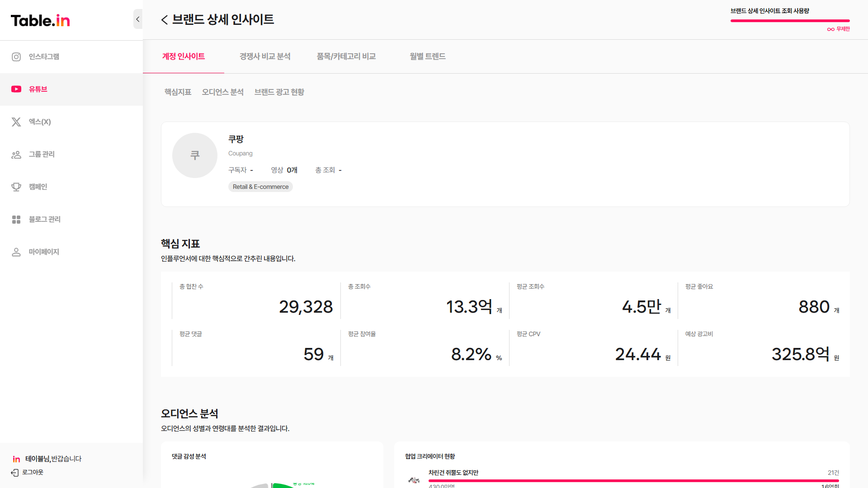Click the usage progress bar under 조회 사용량
Screen dimensions: 868x488
pyautogui.click(x=790, y=21)
